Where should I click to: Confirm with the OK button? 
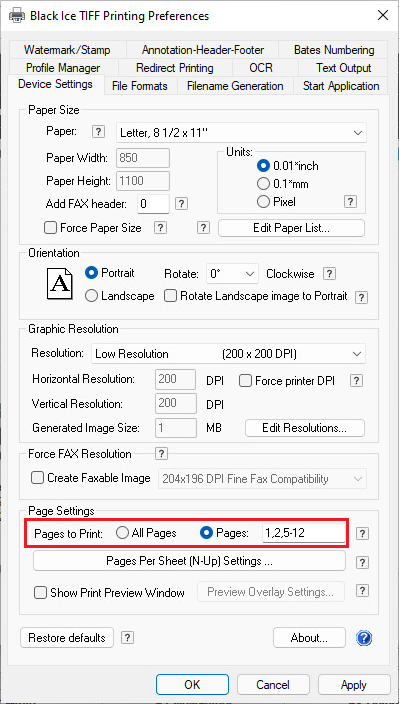(192, 685)
